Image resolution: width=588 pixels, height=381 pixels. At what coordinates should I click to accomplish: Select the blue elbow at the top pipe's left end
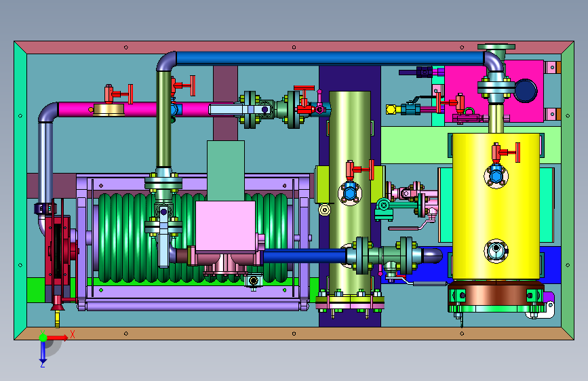(x=167, y=61)
